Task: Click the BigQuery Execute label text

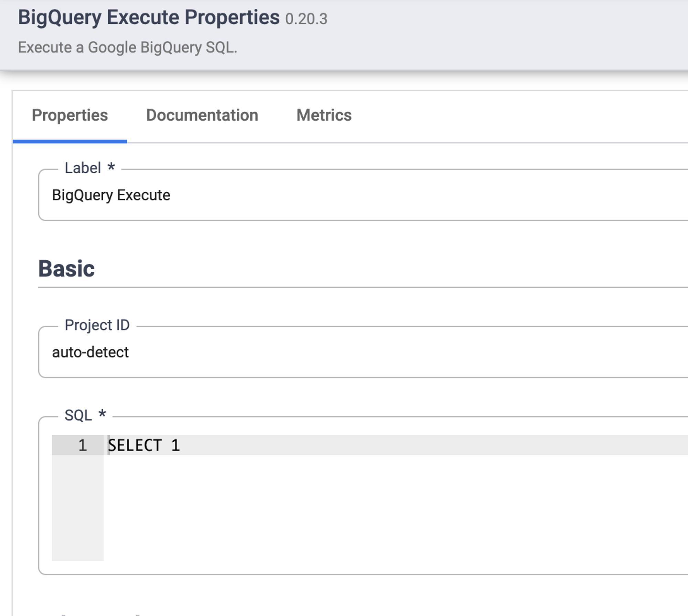Action: point(111,195)
